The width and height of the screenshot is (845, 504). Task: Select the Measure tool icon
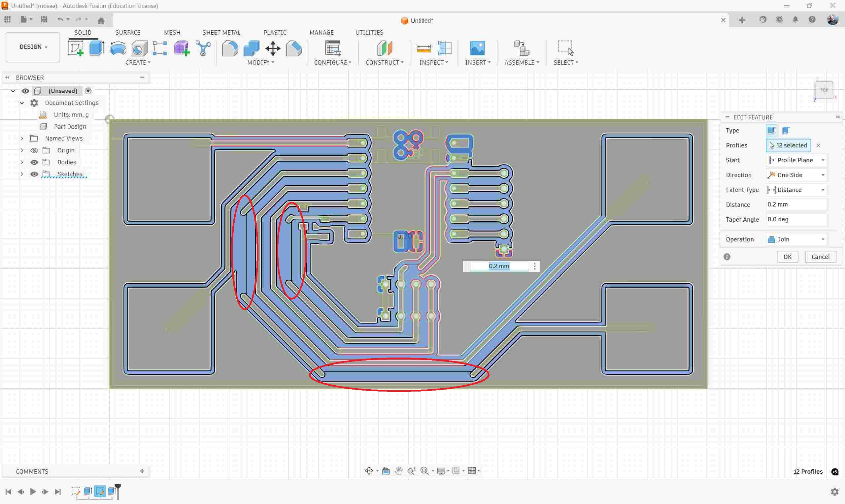(x=423, y=48)
